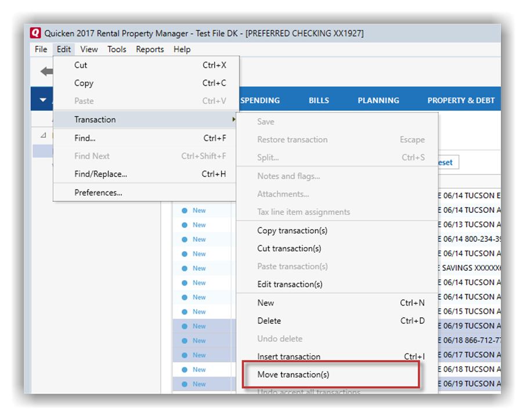Open the Tools menu
This screenshot has width=527, height=420.
click(117, 49)
